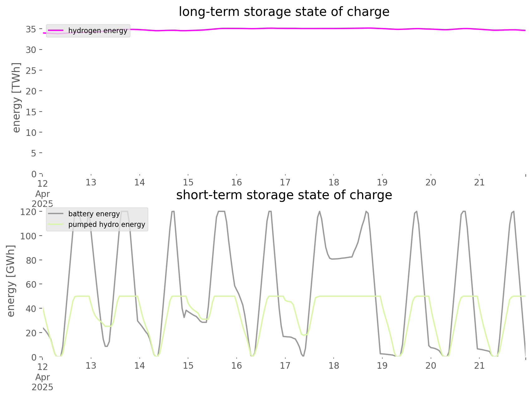This screenshot has width=532, height=398.
Task: Click the 'energy [TWh]' y-axis label
Action: tap(16, 97)
